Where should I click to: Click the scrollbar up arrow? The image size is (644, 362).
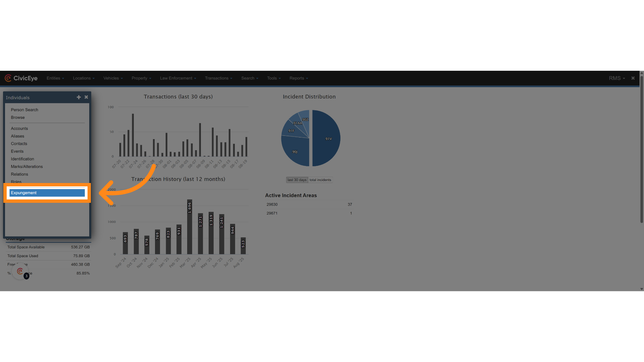point(641,73)
